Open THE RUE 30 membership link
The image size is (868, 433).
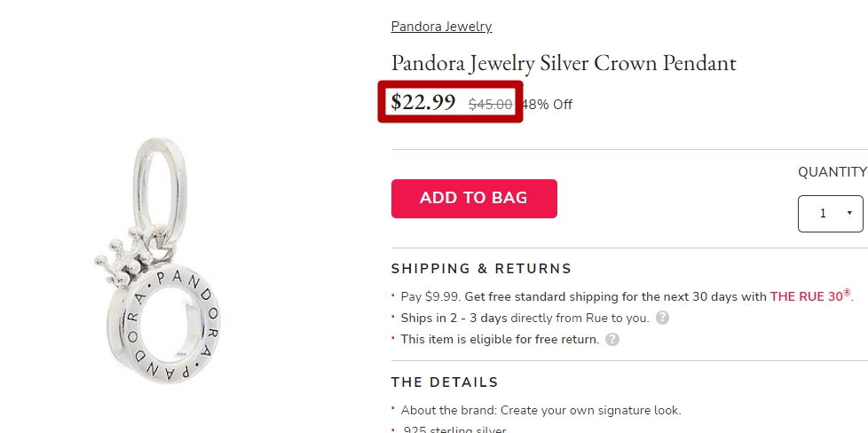[810, 296]
